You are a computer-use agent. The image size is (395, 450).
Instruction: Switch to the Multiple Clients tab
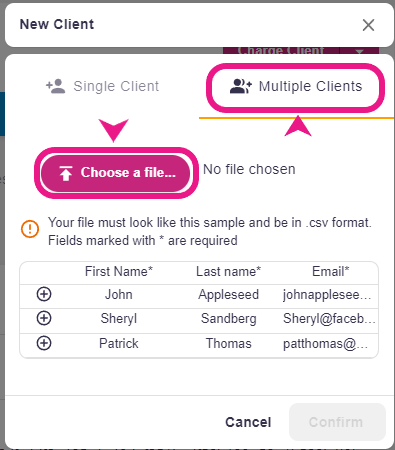pyautogui.click(x=296, y=86)
